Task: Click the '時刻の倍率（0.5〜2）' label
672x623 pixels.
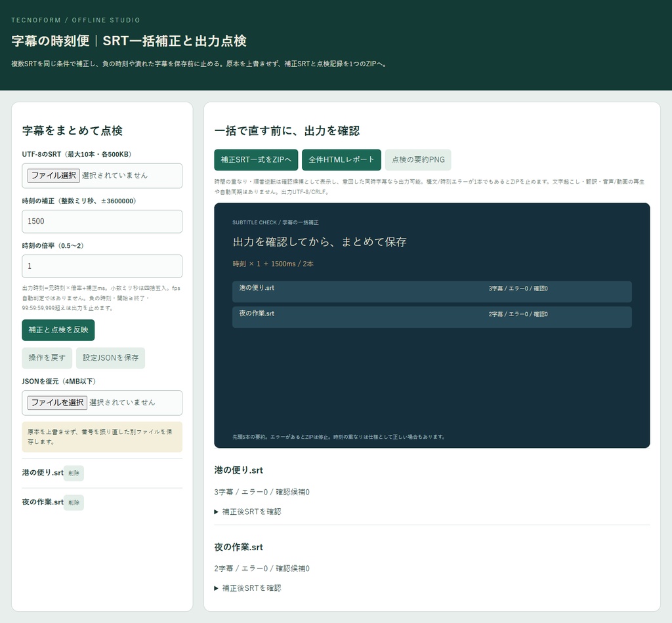Action: [53, 246]
